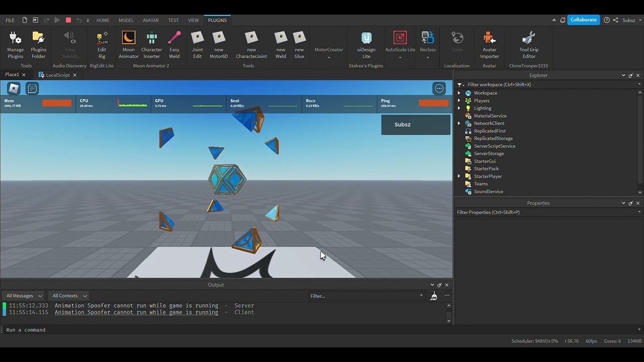Screen dimensions: 644x362
Task: Expand the NetworkClient tree node
Action: [459, 123]
